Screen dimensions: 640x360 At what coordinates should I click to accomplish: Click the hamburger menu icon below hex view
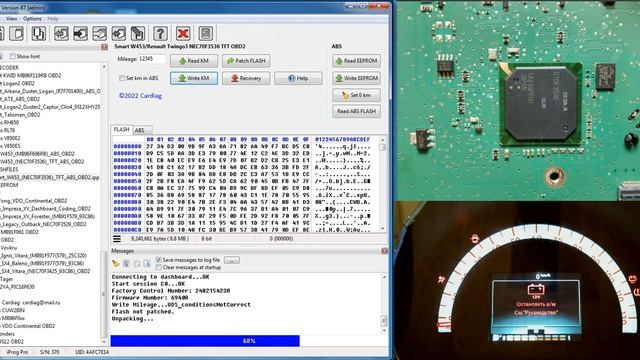(x=117, y=239)
